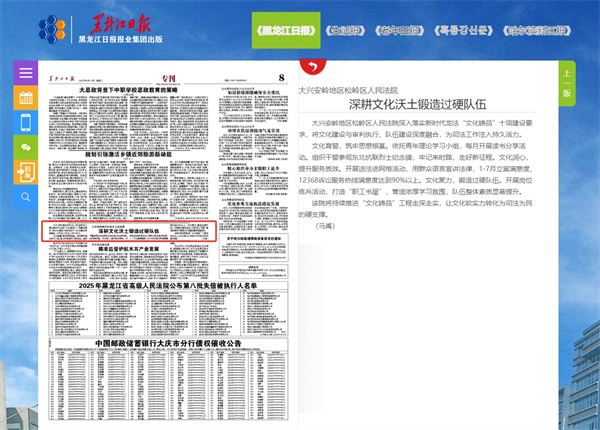The height and width of the screenshot is (430, 600).
Task: Open the purple hamburger menu icon
Action: pyautogui.click(x=26, y=73)
